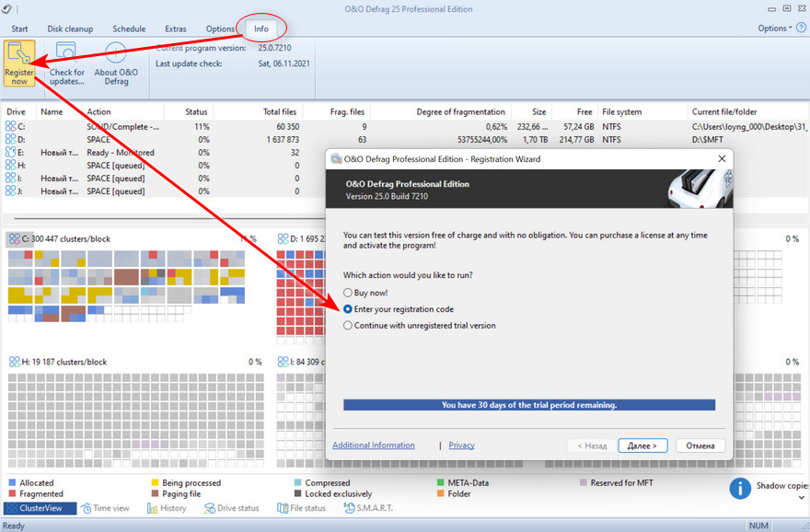Open the Additional Information link
Screen dimensions: 810x532
[x=373, y=445]
